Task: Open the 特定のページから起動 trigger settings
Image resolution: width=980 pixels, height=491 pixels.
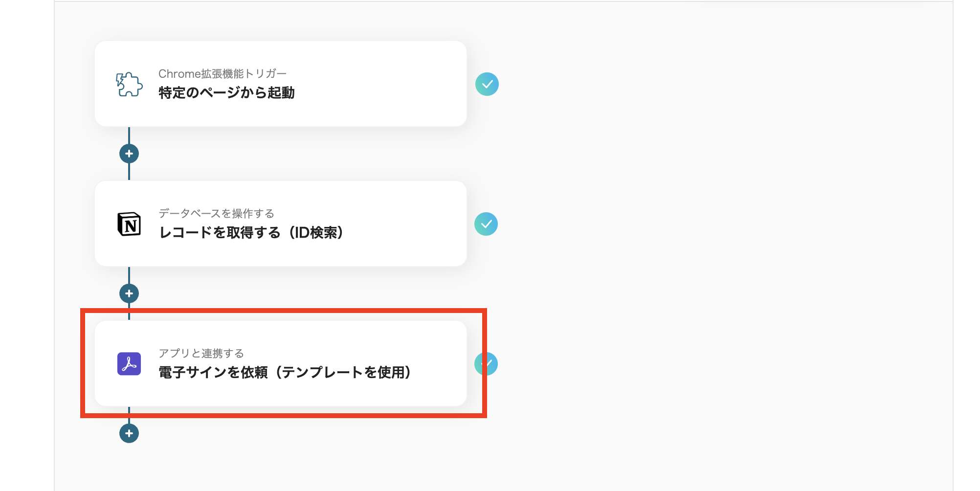Action: click(x=281, y=83)
